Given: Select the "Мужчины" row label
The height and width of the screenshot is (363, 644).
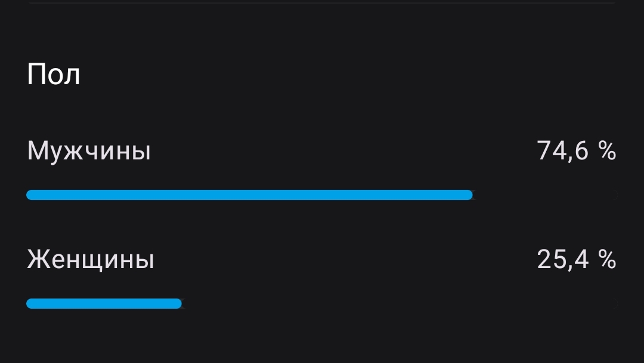Looking at the screenshot, I should 89,152.
